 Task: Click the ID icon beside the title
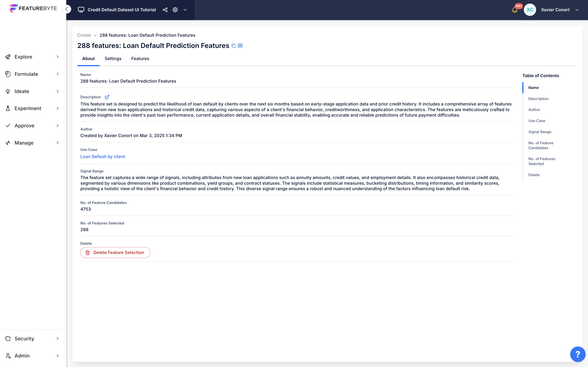click(240, 46)
